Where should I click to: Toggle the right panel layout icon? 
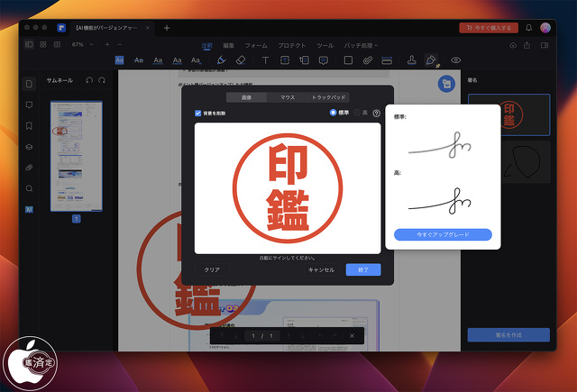pos(545,45)
